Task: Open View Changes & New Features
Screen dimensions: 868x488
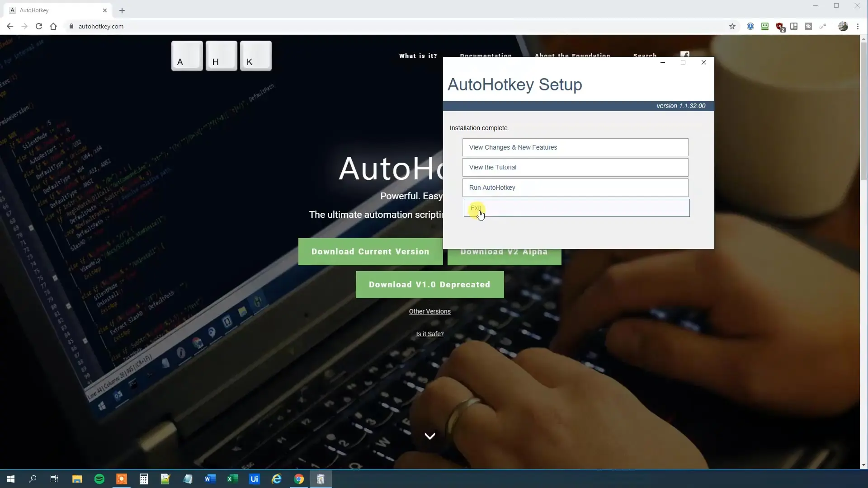Action: (575, 147)
